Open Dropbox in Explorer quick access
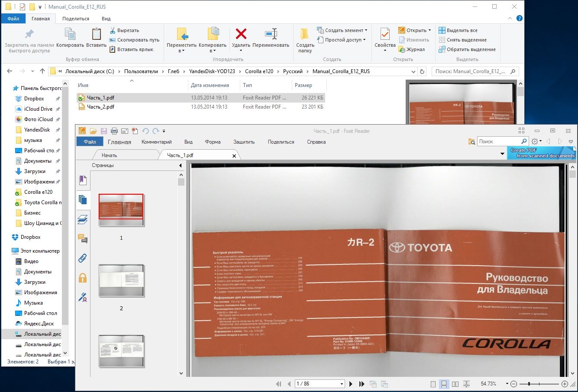Image resolution: width=578 pixels, height=392 pixels. pos(34,99)
